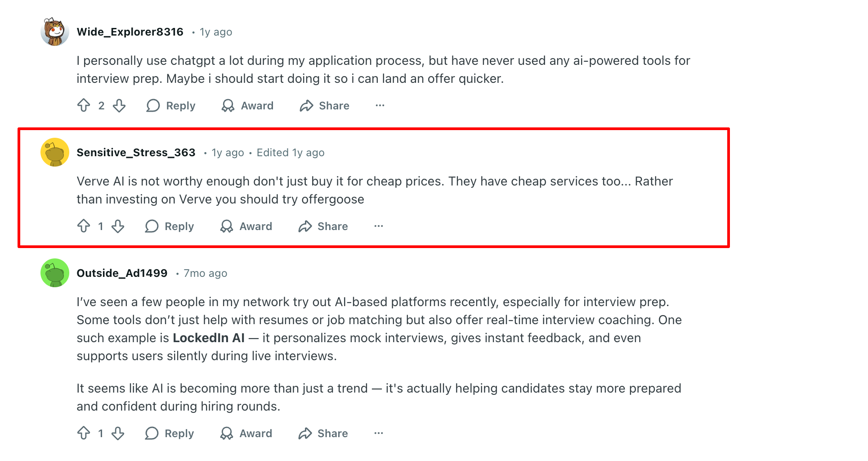Award Sensitive_Stress_363's comment
This screenshot has width=868, height=461.
pos(246,226)
